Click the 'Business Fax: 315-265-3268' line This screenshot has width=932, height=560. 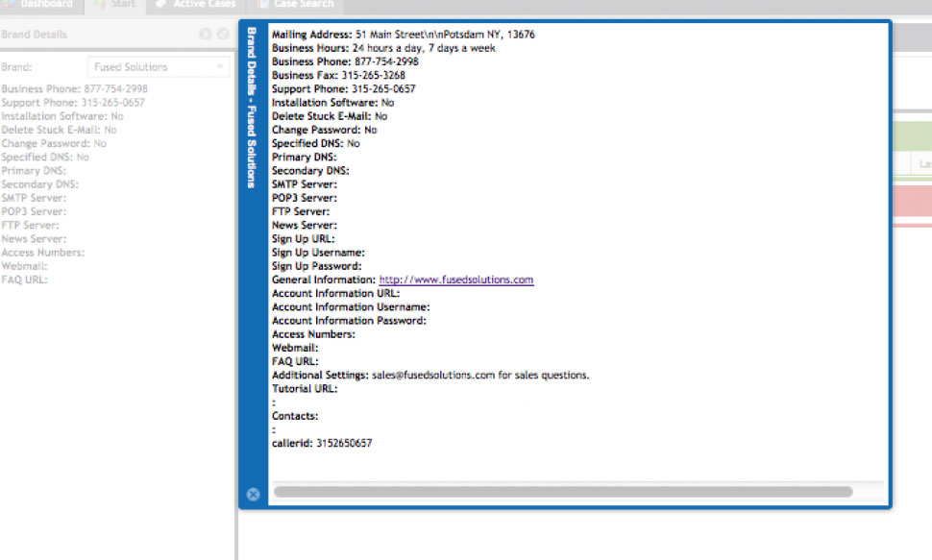pos(338,76)
